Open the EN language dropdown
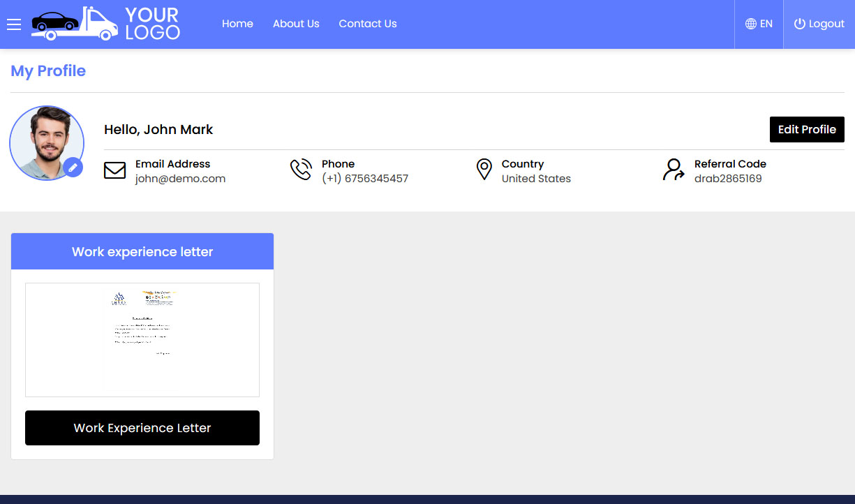855x504 pixels. (759, 24)
